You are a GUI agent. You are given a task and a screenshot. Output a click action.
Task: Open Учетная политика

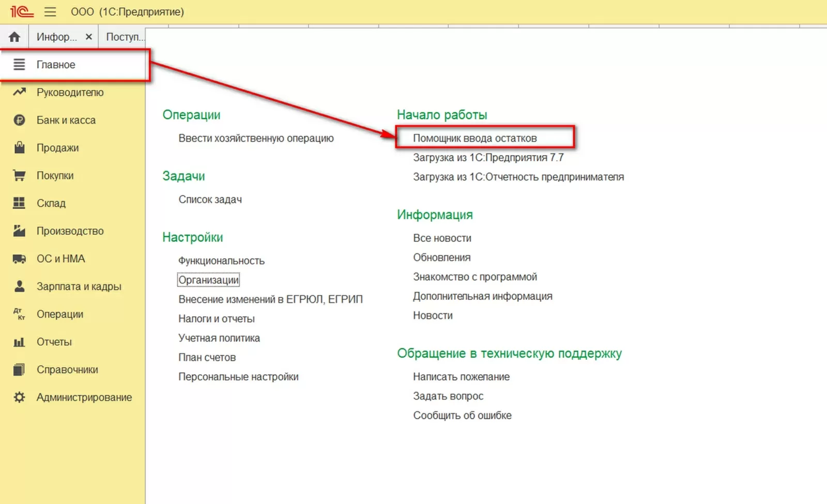tap(219, 338)
